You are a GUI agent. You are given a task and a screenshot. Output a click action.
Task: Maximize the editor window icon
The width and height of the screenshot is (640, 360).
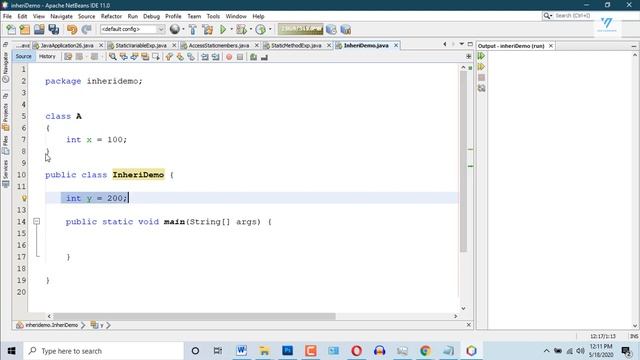click(470, 44)
